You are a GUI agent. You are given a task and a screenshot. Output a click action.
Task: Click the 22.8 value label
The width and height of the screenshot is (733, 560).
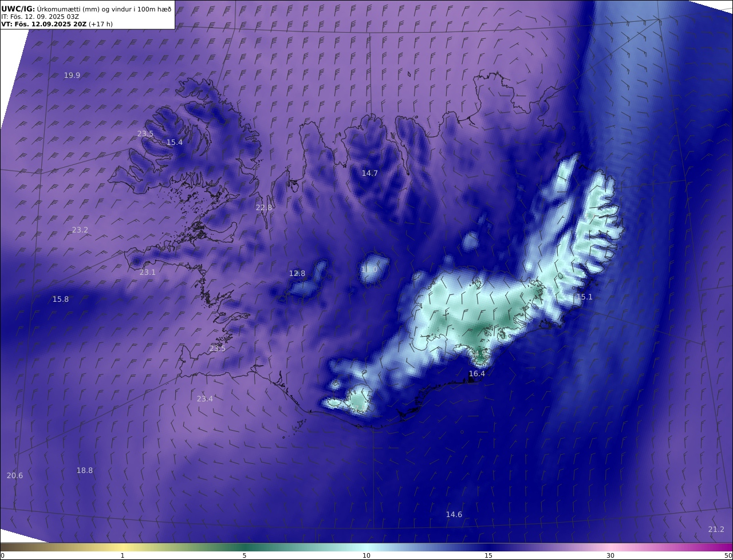[x=264, y=207]
